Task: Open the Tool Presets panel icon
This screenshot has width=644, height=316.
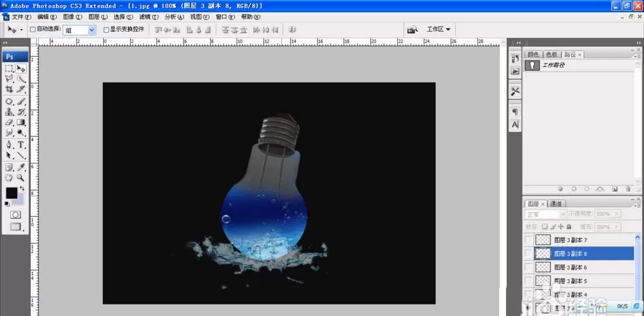Action: point(515,91)
